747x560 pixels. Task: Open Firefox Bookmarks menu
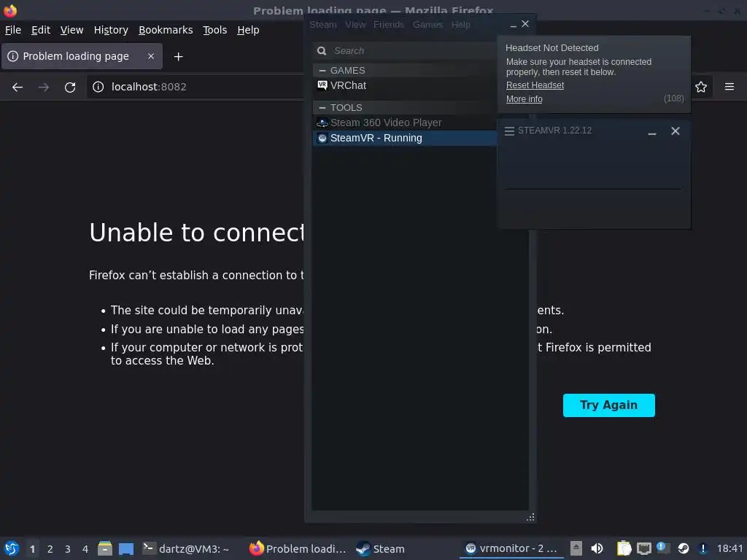(x=166, y=30)
